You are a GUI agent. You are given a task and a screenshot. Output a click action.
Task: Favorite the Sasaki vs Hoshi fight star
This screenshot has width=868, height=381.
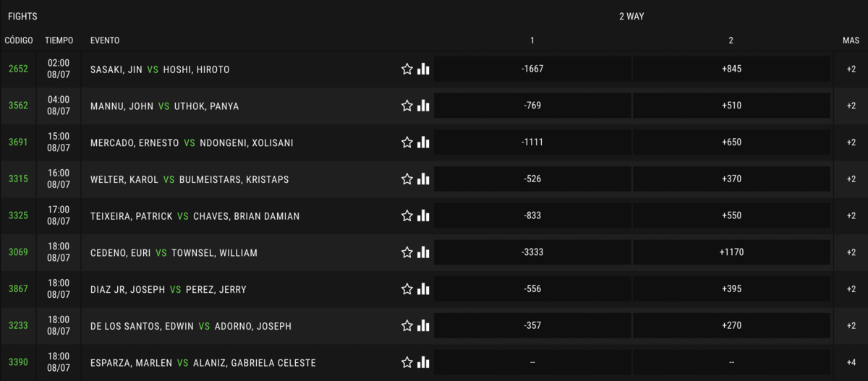[x=407, y=69]
